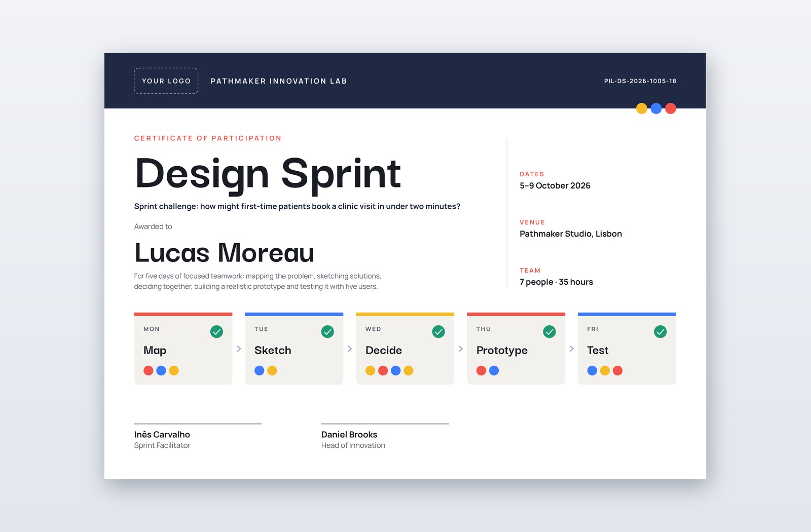Screen dimensions: 811x532
Task: Click the blue dot in the Decide card
Action: click(396, 371)
